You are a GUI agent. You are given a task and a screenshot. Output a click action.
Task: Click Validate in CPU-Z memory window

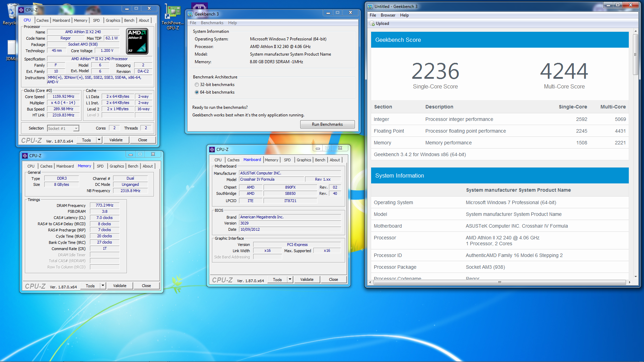click(x=120, y=286)
